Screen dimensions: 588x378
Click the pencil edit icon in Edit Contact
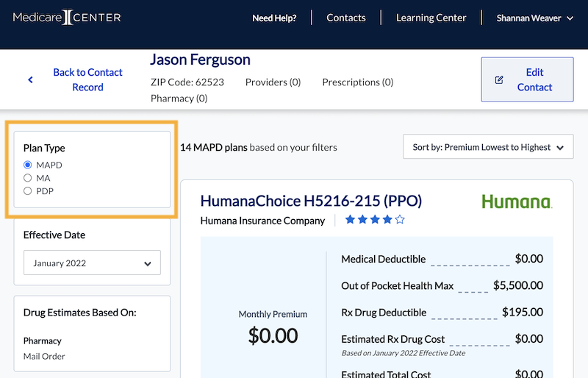pyautogui.click(x=499, y=79)
